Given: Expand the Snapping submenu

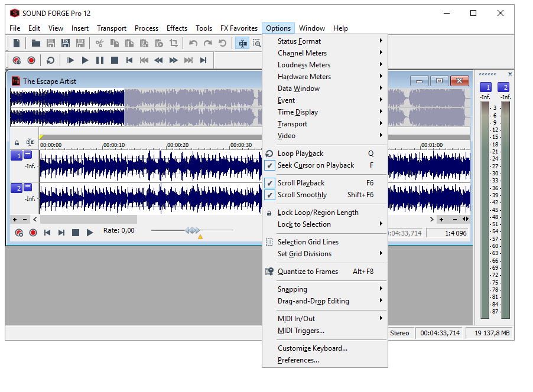Looking at the screenshot, I should coord(326,289).
